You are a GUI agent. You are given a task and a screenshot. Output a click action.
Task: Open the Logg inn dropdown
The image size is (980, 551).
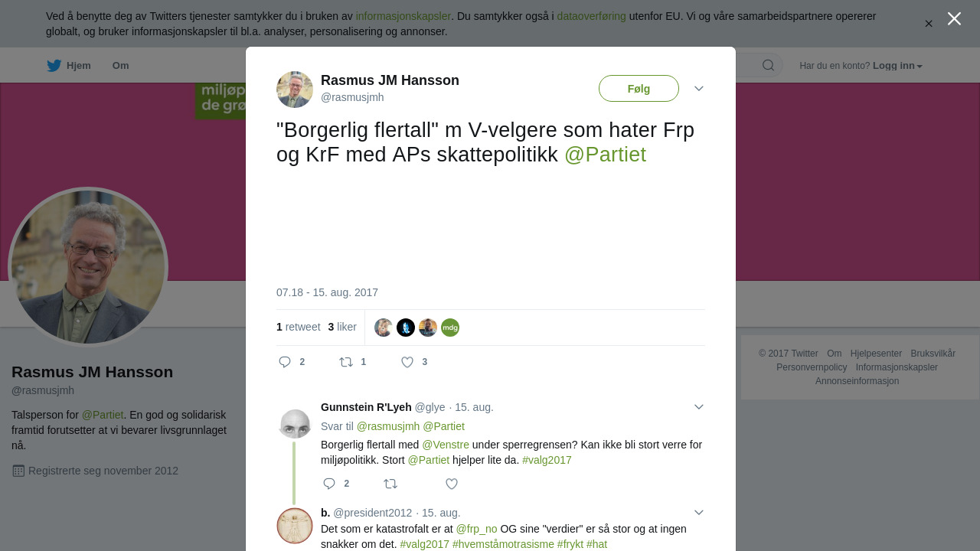[897, 66]
